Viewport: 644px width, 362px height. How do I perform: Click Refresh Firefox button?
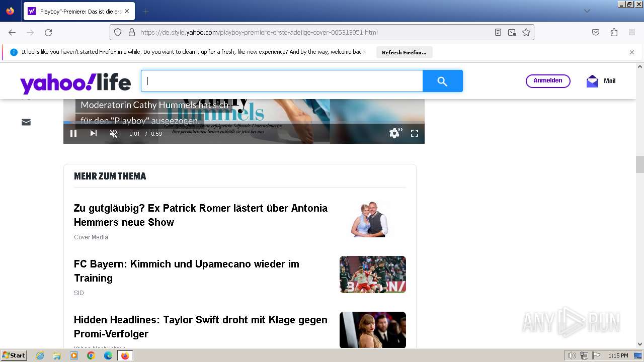pos(404,52)
